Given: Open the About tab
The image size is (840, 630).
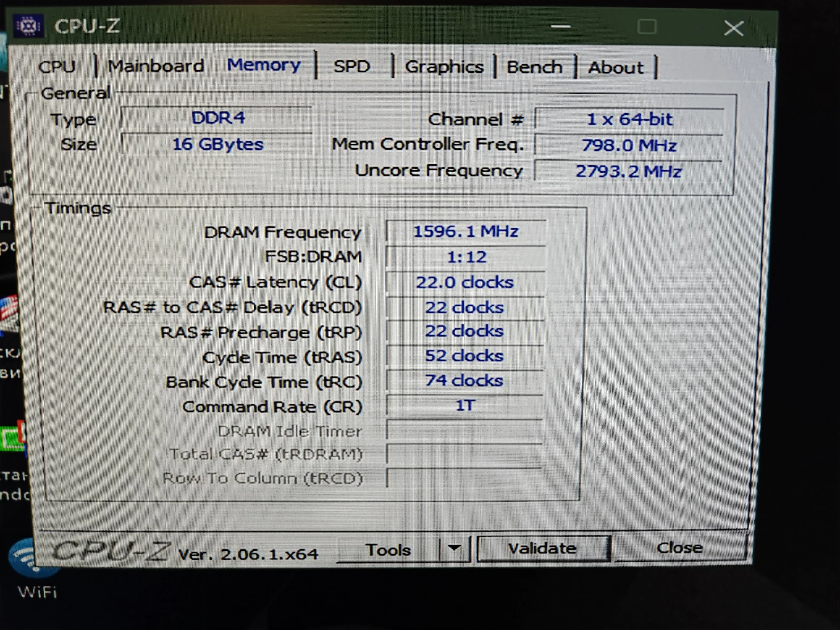Looking at the screenshot, I should coord(615,68).
